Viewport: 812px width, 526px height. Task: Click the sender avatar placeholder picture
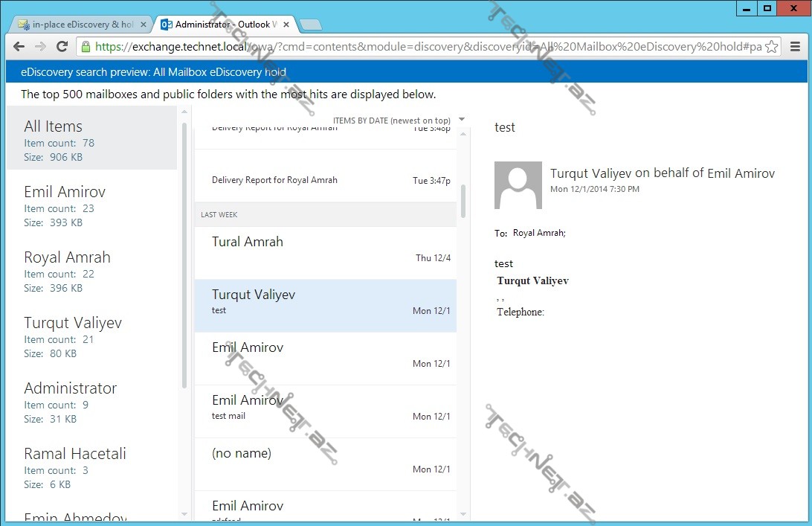518,185
